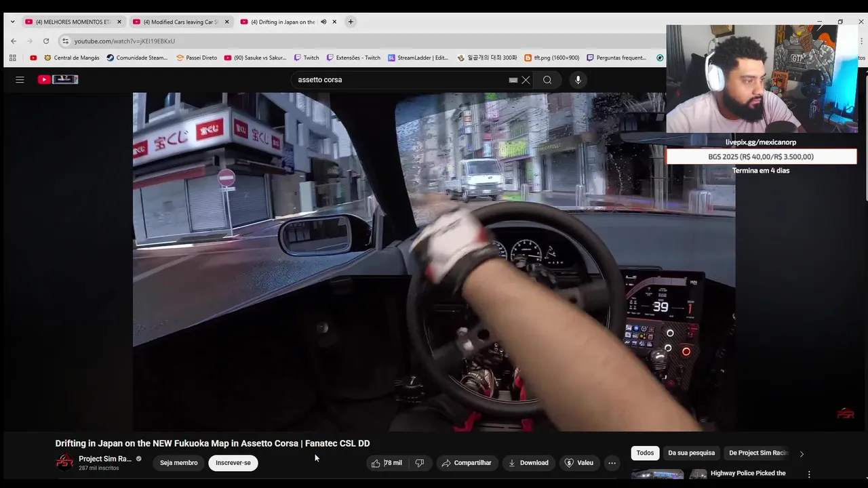
Task: Open options for Highway Police suggested video
Action: tap(809, 474)
